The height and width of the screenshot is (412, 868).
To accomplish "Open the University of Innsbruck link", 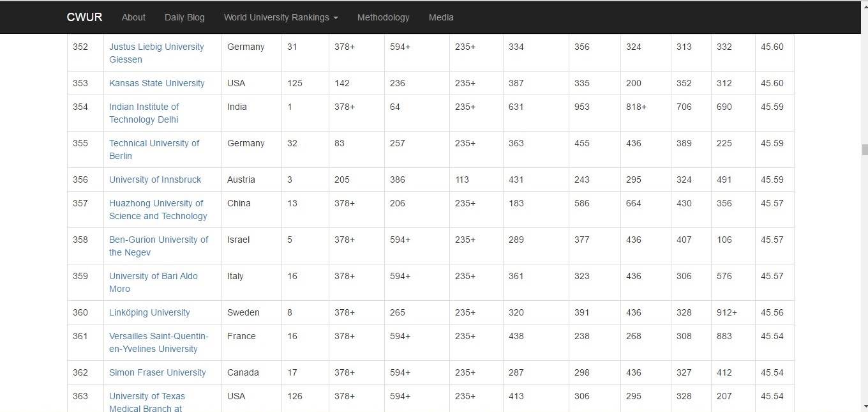I will [x=155, y=179].
